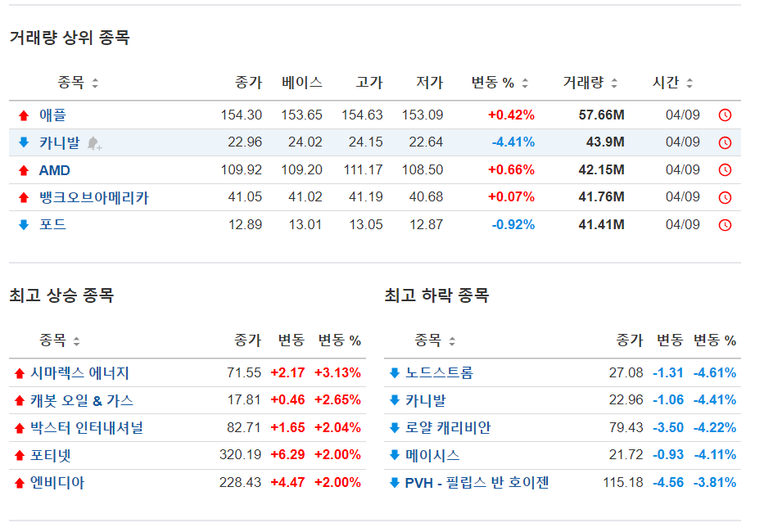Viewport: 764px width, 532px height.
Task: Click the 41.76M volume for 뱅크오브아메리카
Action: [x=601, y=197]
